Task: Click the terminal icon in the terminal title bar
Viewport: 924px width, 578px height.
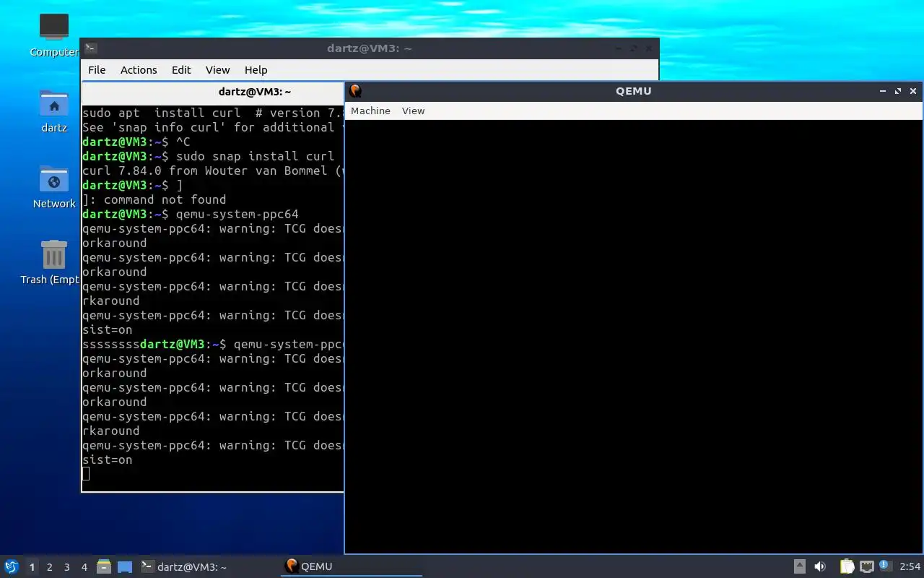Action: pos(90,48)
